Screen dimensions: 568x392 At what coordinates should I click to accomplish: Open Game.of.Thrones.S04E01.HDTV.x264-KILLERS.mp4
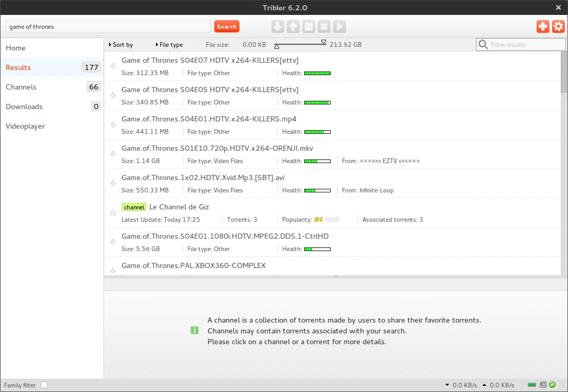(209, 119)
